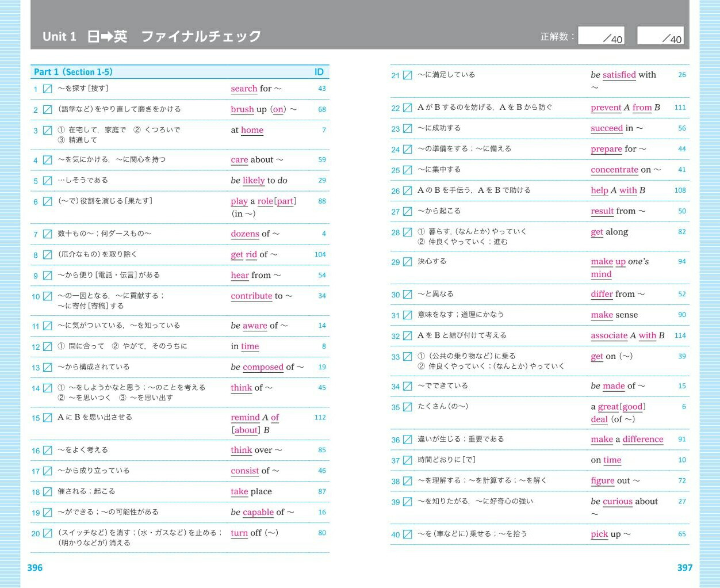Click the pink word 'concentrate'
The image size is (720, 588).
(x=614, y=170)
